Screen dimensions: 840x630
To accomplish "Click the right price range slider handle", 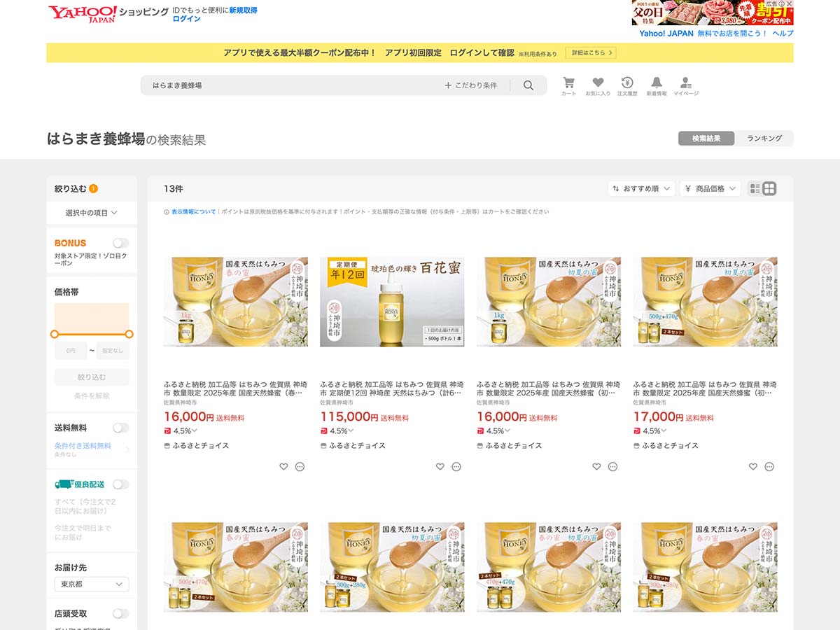I will click(x=129, y=334).
